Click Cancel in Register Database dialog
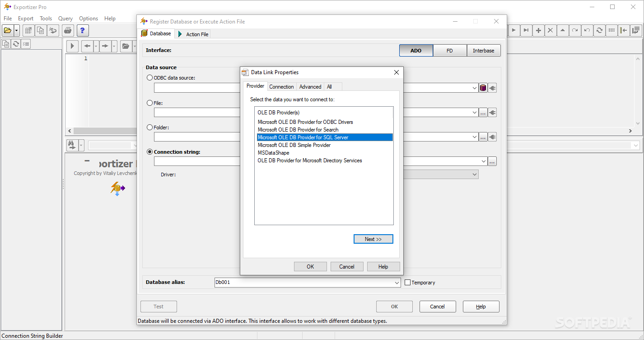Screen dimensions: 644x340 click(438, 307)
